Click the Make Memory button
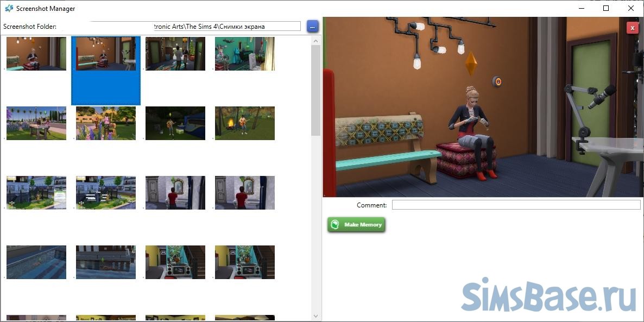Screen dimensions: 644x322 (x=356, y=225)
